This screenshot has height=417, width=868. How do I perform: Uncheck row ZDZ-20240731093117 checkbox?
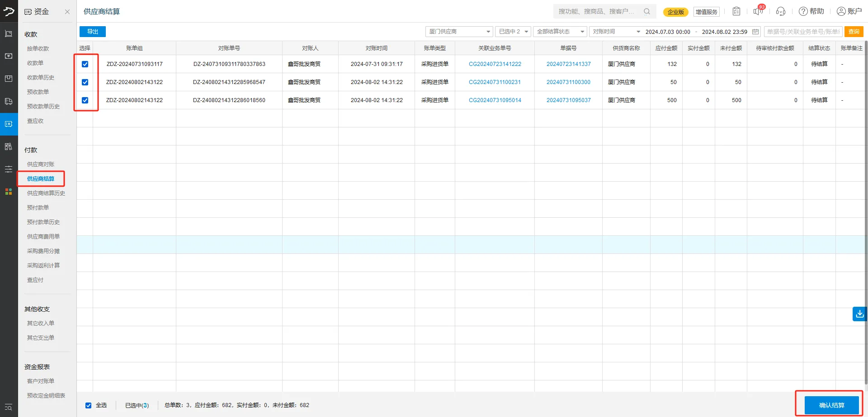point(85,64)
